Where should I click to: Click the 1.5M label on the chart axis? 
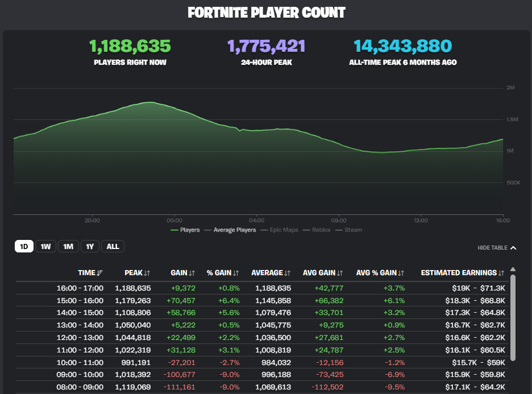pos(512,119)
